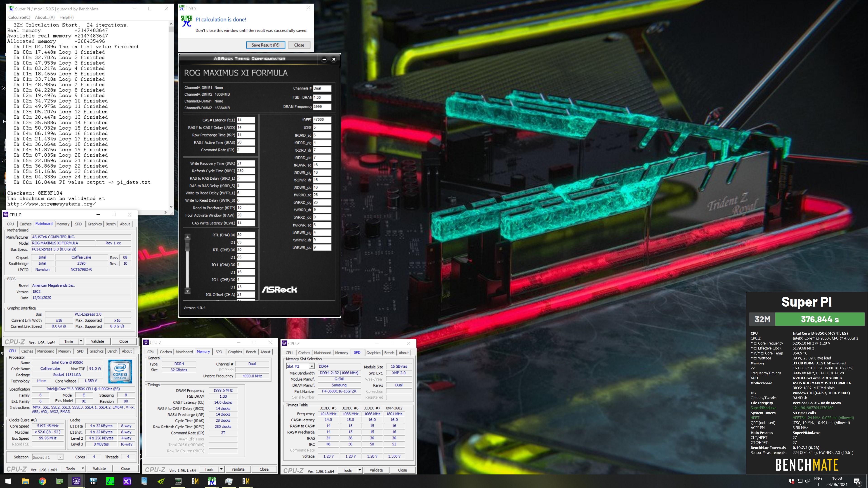Open Tools dropdown arrow in Mainboard CPU-Z window
The image size is (868, 488).
[81, 341]
